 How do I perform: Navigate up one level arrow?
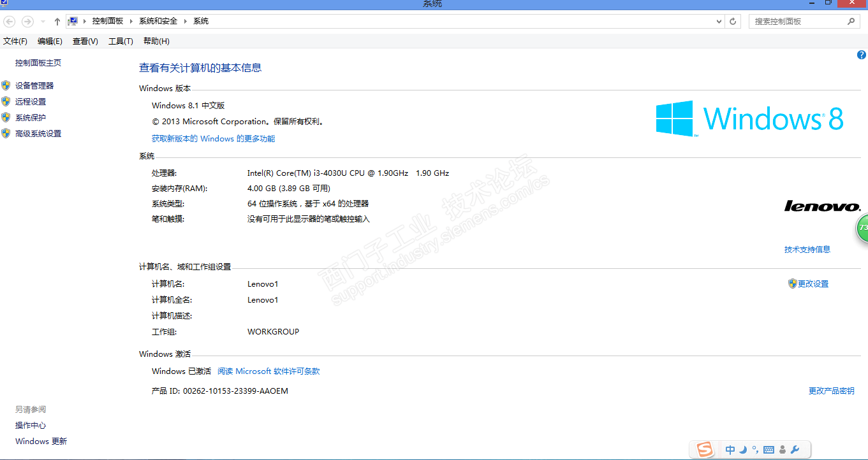[x=57, y=22]
